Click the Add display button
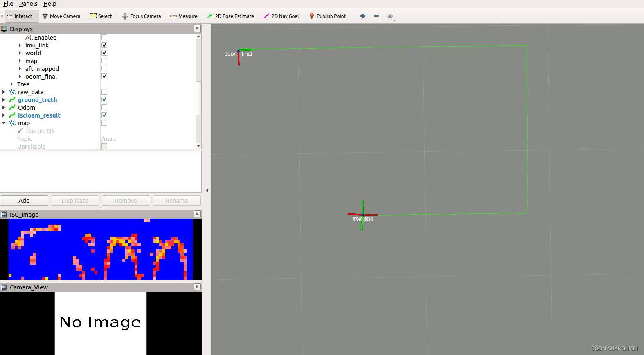Image resolution: width=644 pixels, height=355 pixels. tap(24, 201)
